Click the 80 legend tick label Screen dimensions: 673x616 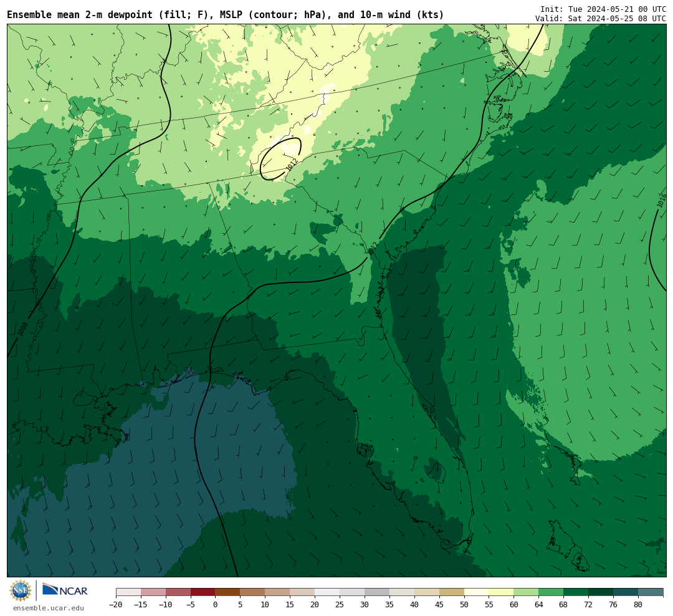tap(638, 605)
